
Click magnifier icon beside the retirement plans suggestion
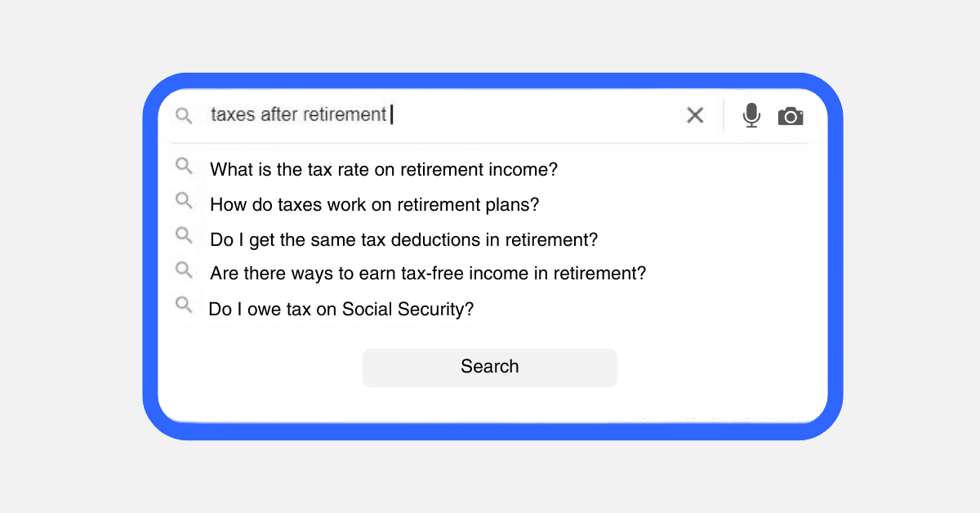coord(185,200)
